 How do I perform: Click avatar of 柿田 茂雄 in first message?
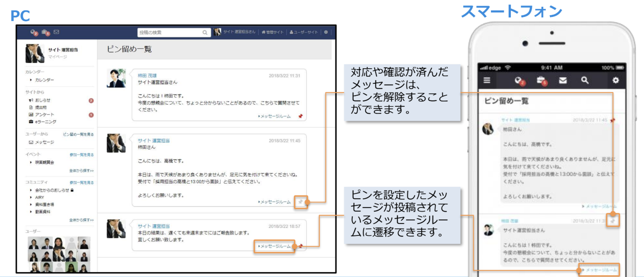click(x=116, y=78)
